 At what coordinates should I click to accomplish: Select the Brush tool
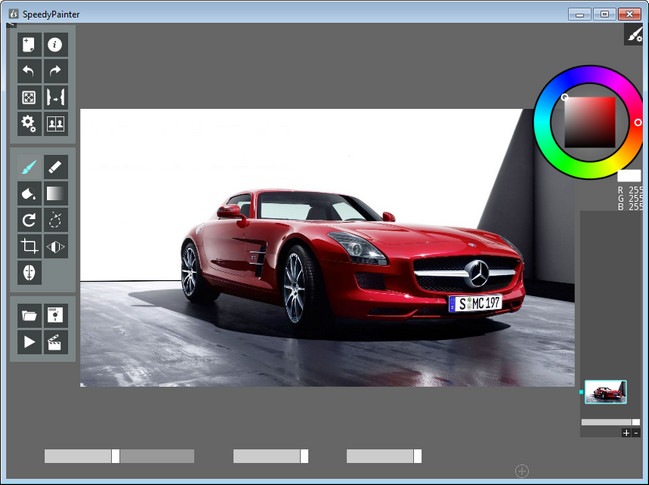(29, 167)
